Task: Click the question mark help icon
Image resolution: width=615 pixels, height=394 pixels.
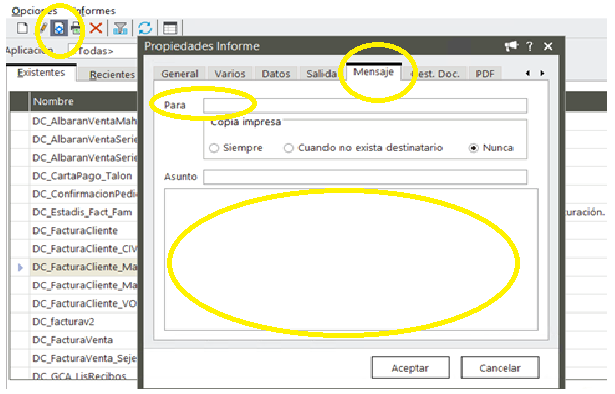Action: pyautogui.click(x=529, y=46)
